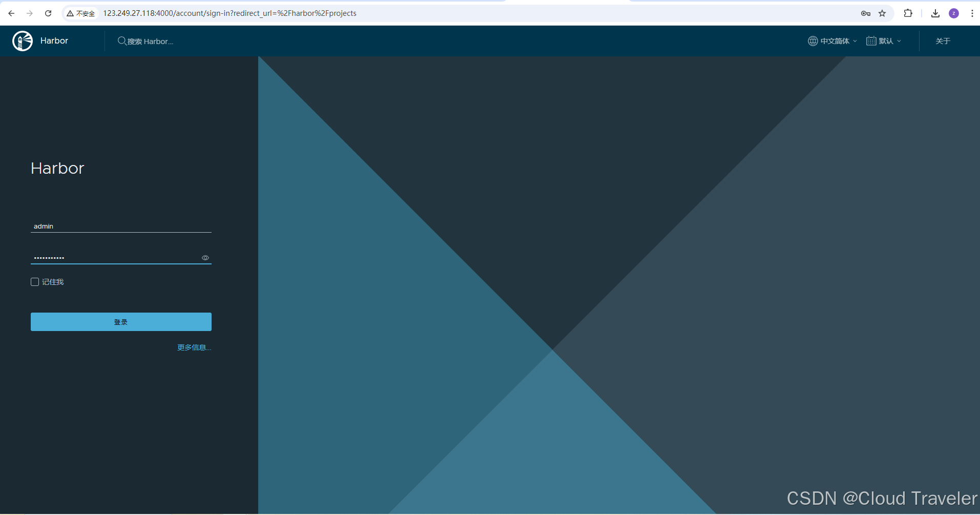Go back with the browser back arrow
The width and height of the screenshot is (980, 515).
(11, 13)
